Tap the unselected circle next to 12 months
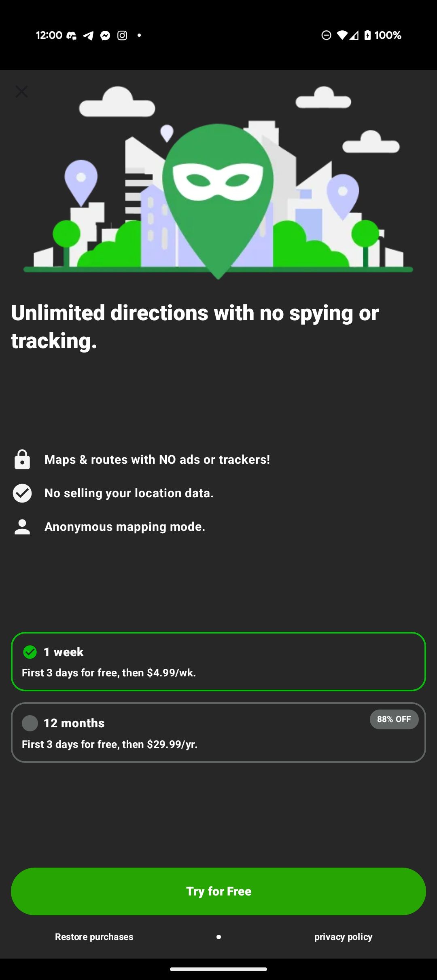 (x=30, y=724)
